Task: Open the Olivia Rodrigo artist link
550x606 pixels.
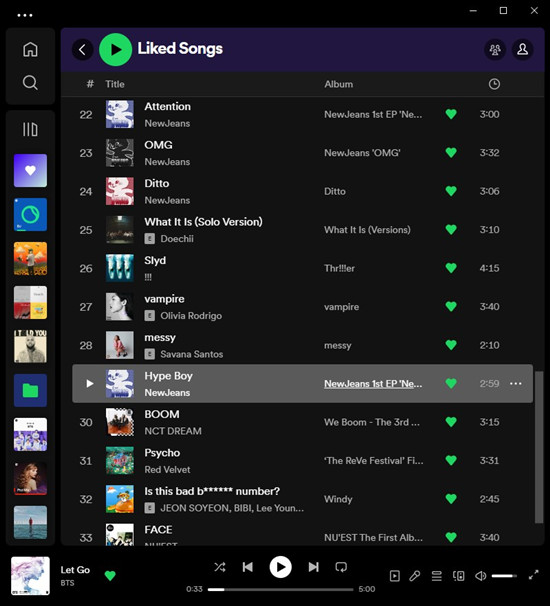Action: pos(191,316)
